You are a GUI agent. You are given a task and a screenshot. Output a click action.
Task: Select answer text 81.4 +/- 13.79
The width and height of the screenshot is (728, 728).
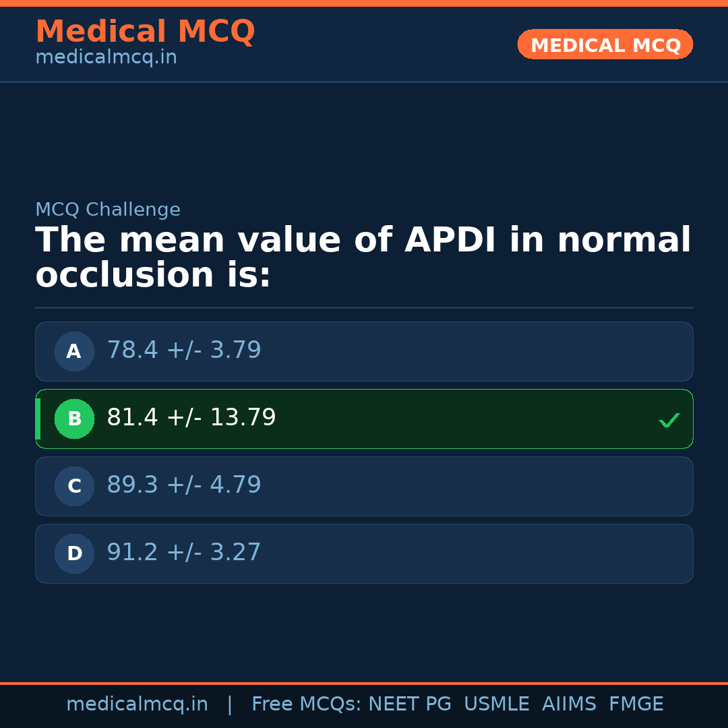(191, 418)
